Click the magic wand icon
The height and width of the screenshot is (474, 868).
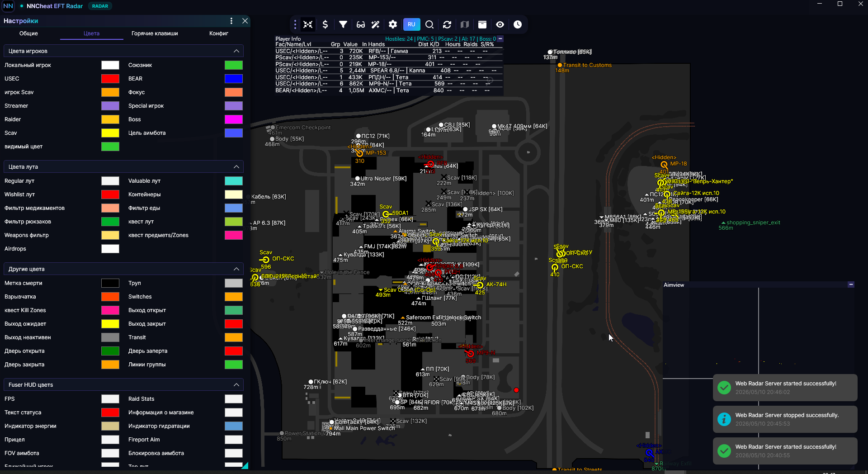[375, 24]
